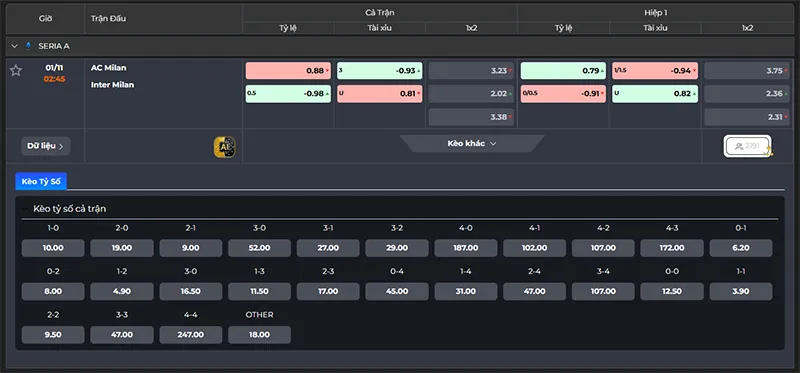Bet correct score 3-2 at 29.00
800x373 pixels.
click(x=397, y=248)
